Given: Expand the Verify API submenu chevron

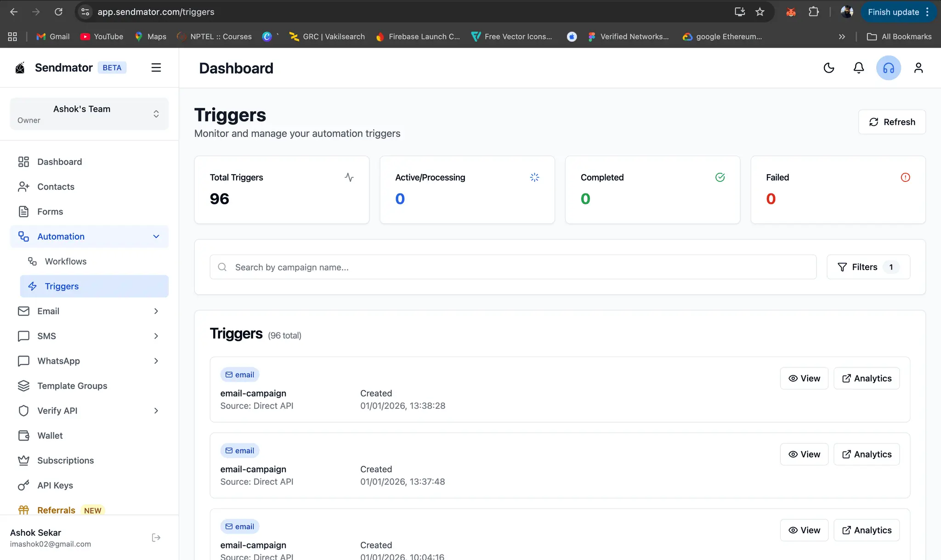Looking at the screenshot, I should point(156,411).
